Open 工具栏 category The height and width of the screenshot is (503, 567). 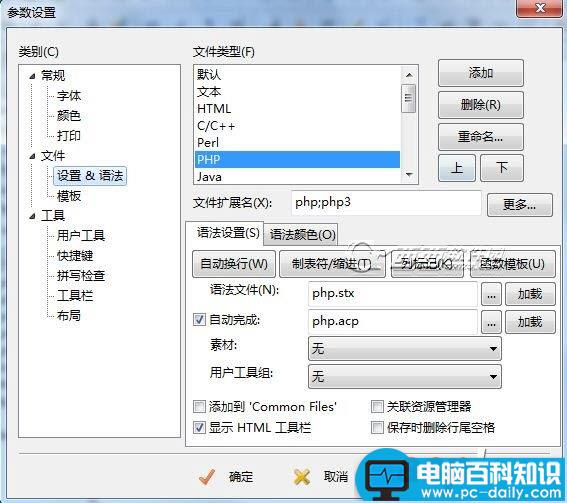(x=75, y=296)
